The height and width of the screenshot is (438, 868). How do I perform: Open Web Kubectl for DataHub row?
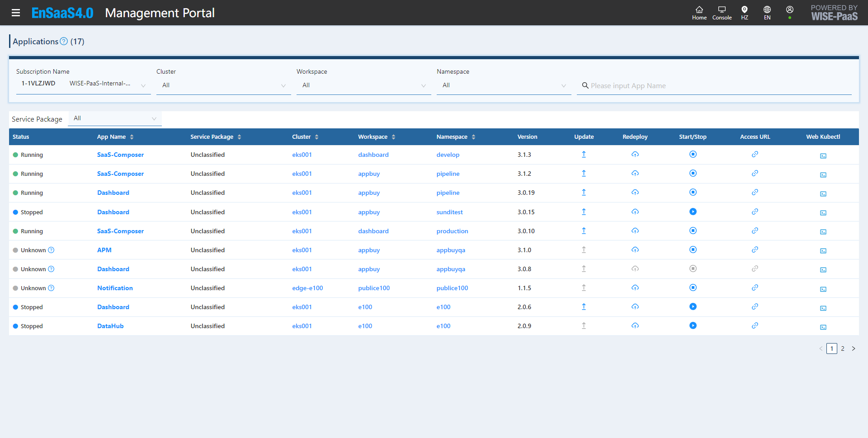(823, 327)
